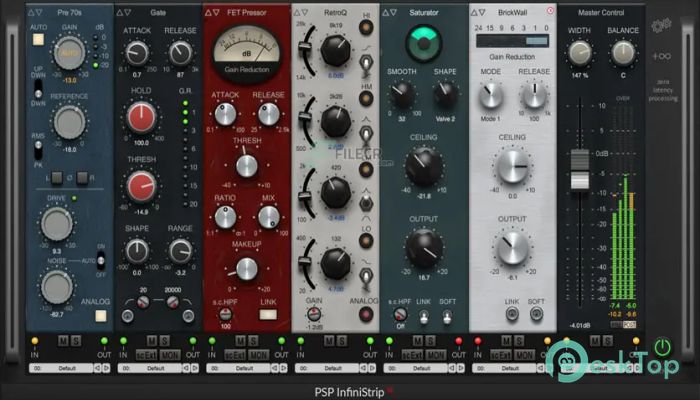Toggle the LINK button in FET Pressor
The height and width of the screenshot is (400, 700).
click(x=268, y=315)
